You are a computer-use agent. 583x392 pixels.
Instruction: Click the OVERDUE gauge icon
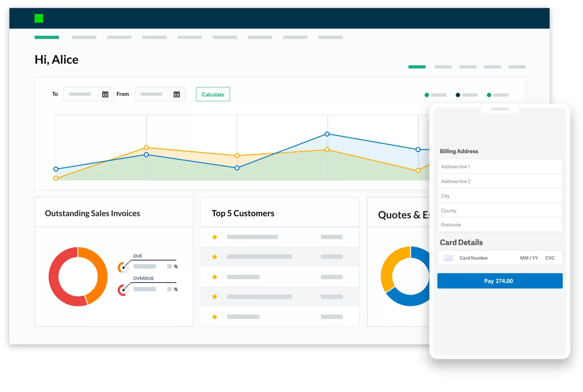click(x=123, y=289)
